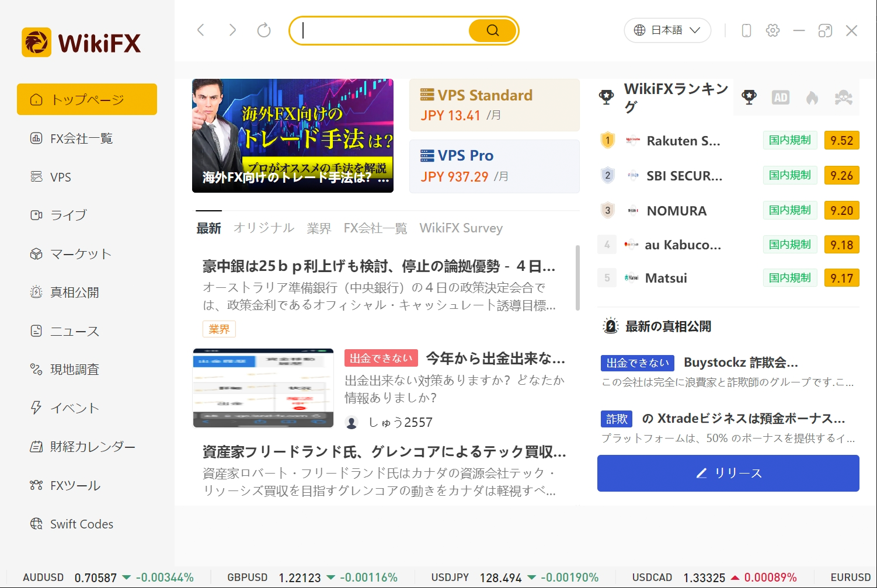Switch to the FX会社一覧 news tab
This screenshot has height=588, width=877.
tap(375, 228)
